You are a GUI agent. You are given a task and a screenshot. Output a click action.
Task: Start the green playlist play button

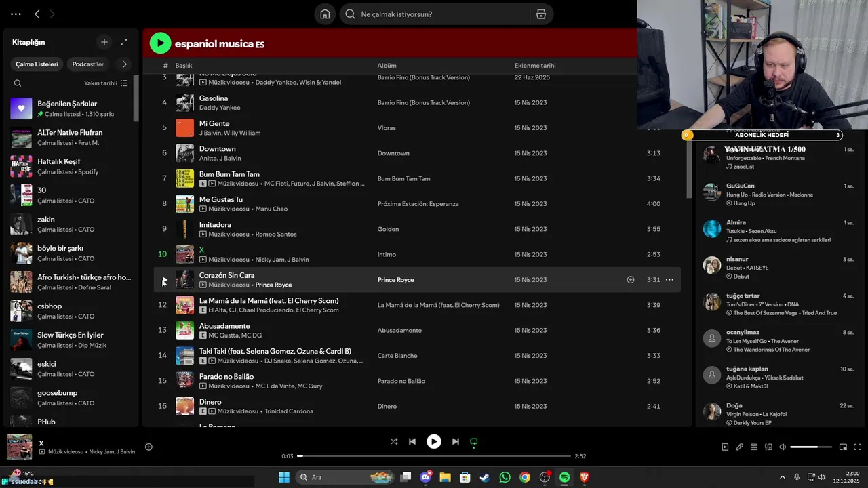160,43
